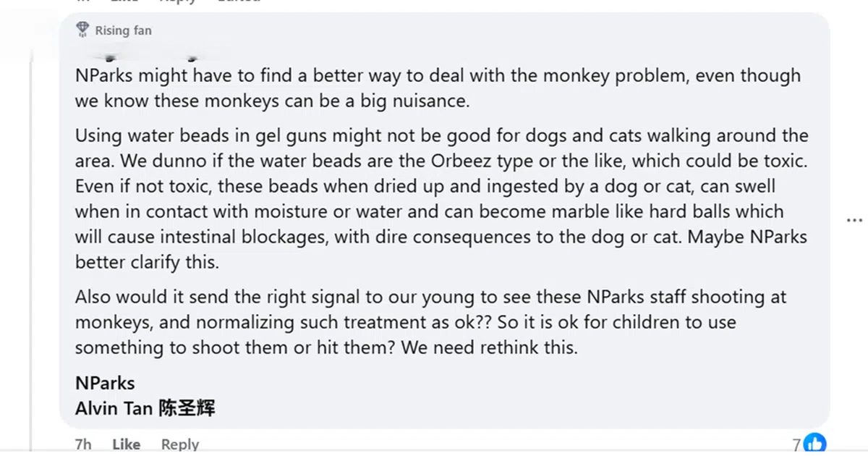This screenshot has width=868, height=456.
Task: Click the blue thumbs-up reaction icon
Action: click(814, 444)
